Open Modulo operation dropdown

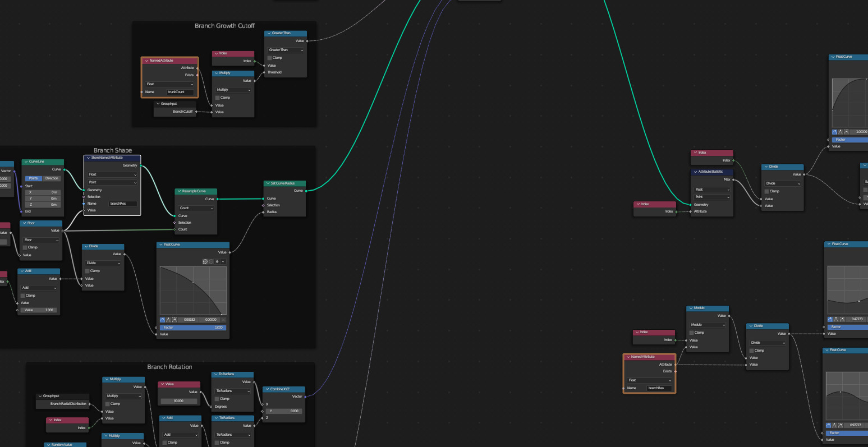[708, 325]
